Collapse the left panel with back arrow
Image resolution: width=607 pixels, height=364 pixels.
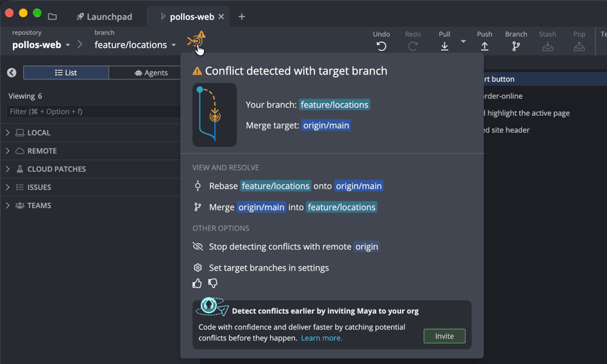(x=12, y=72)
